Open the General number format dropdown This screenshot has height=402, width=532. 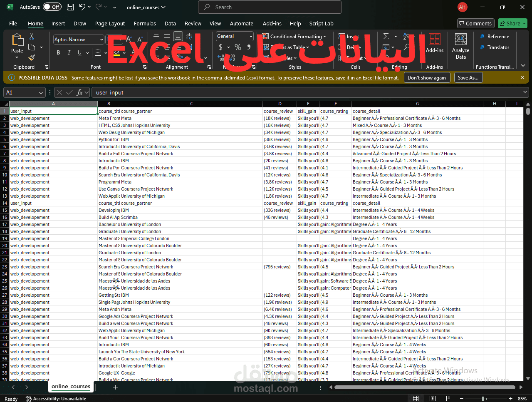[251, 36]
